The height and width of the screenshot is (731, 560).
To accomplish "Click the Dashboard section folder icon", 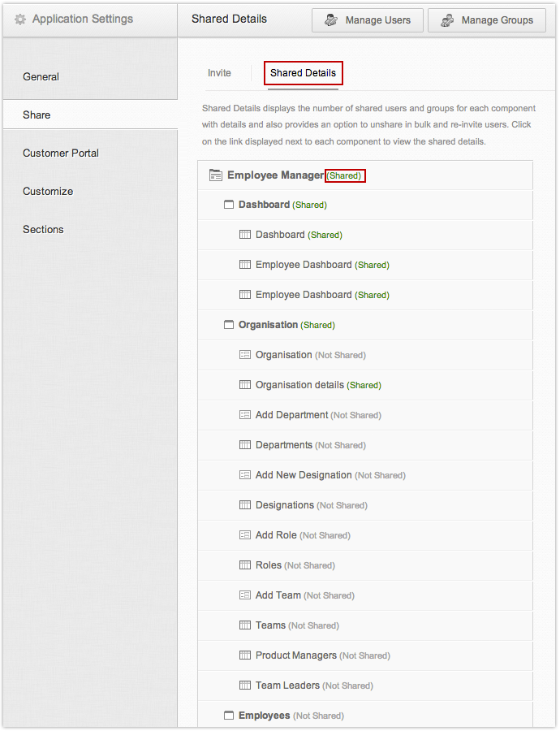I will coord(229,205).
